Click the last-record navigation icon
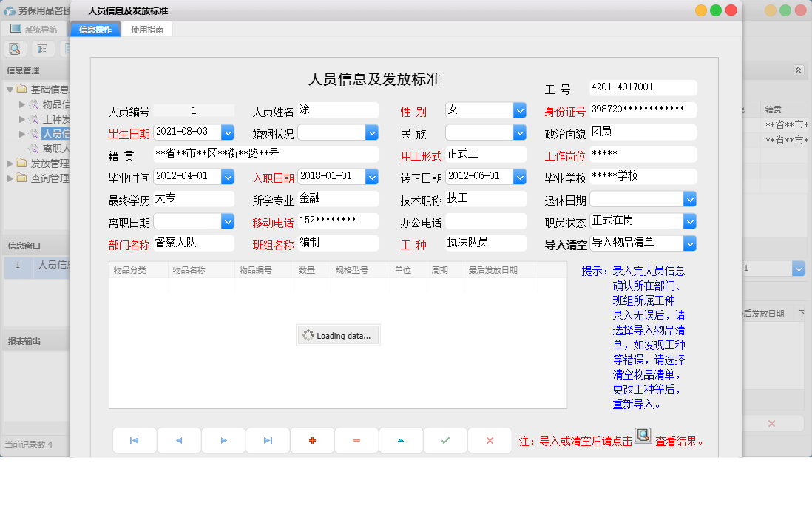Viewport: 812px width, 529px height. [x=268, y=439]
